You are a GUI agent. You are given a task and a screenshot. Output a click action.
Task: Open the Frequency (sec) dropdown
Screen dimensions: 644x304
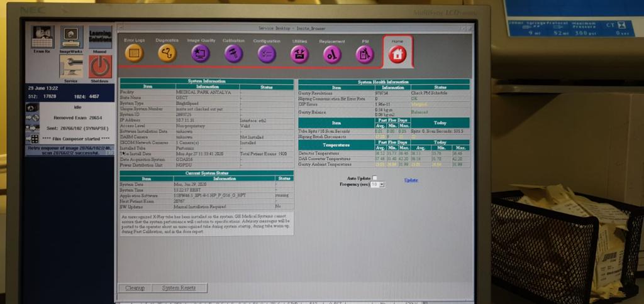(x=377, y=185)
